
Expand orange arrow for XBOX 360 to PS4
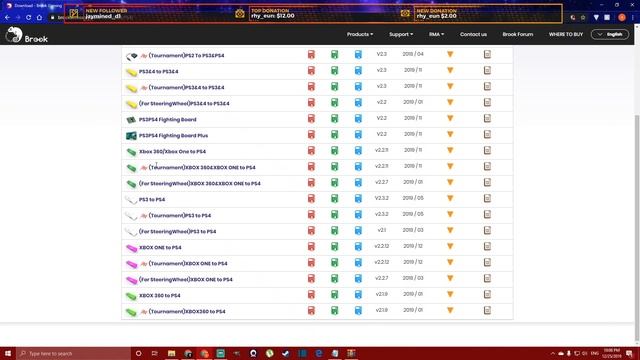click(450, 294)
